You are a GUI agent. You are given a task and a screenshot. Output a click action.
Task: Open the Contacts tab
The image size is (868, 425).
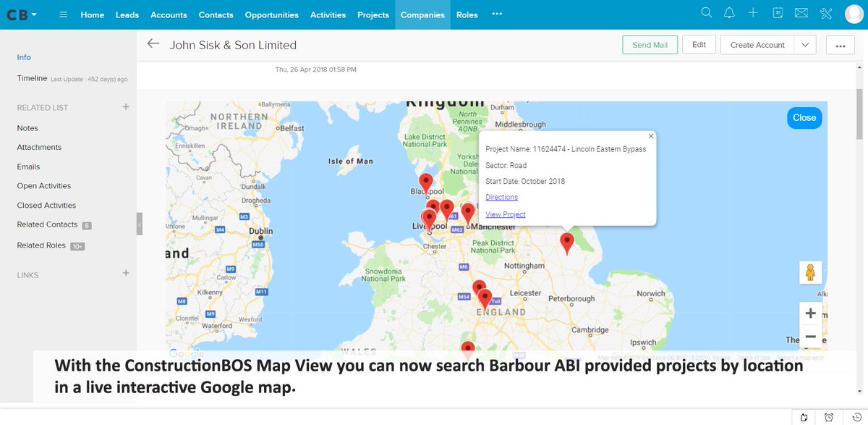tap(216, 14)
